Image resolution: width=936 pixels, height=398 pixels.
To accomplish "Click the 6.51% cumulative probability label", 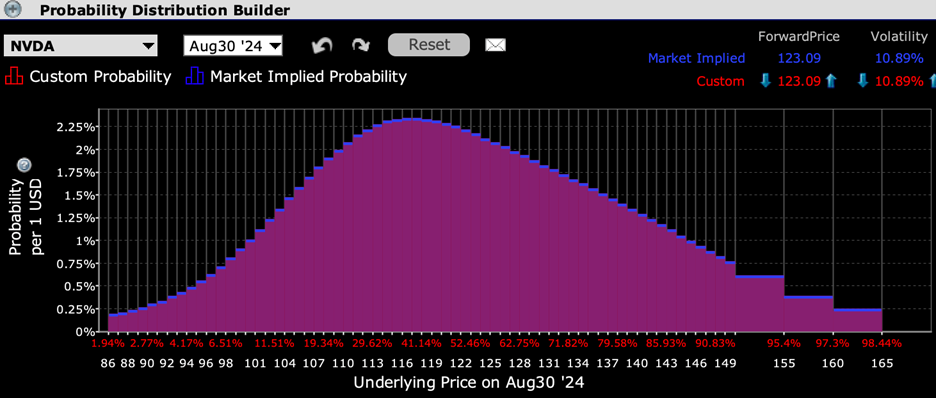I will click(x=225, y=344).
